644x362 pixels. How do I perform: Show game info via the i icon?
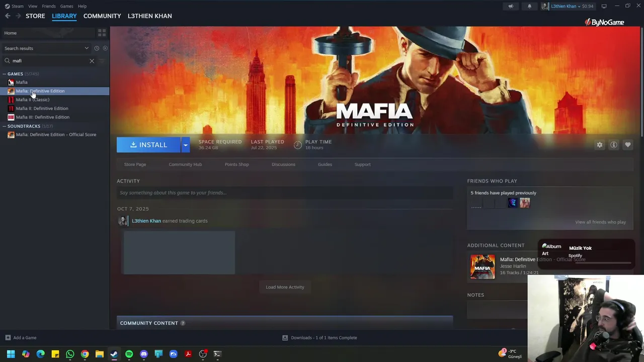click(x=614, y=145)
